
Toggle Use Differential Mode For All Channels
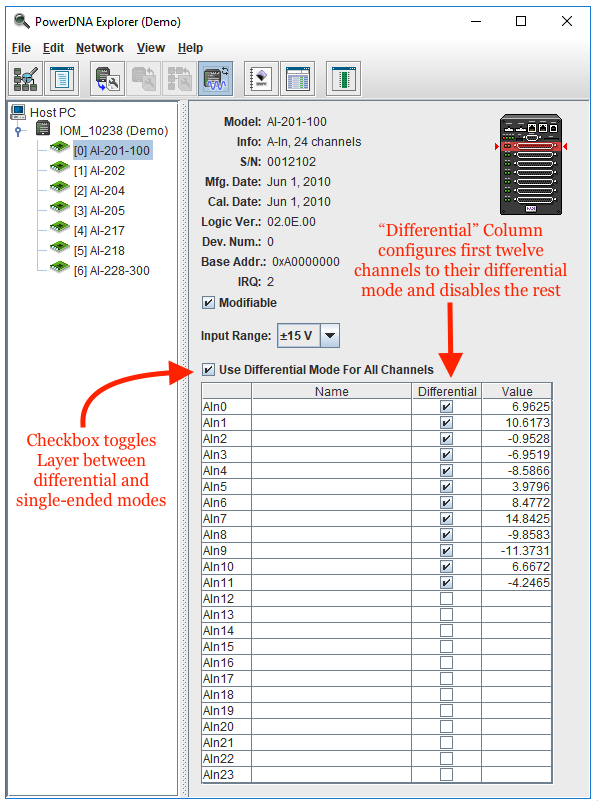(x=208, y=369)
